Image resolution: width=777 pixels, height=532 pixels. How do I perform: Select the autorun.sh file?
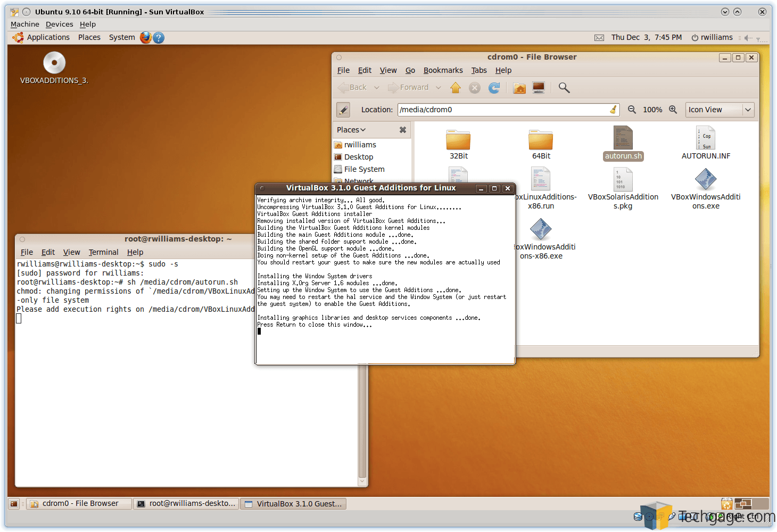(623, 144)
